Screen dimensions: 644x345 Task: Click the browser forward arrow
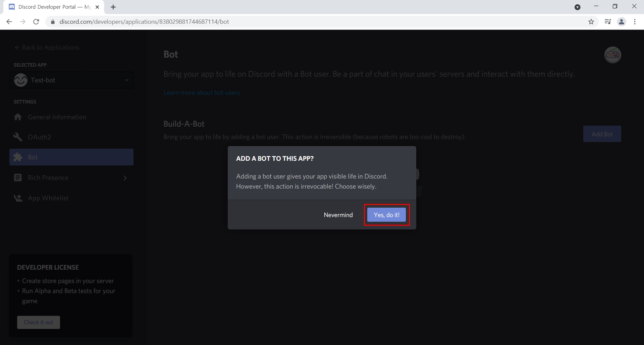click(22, 22)
